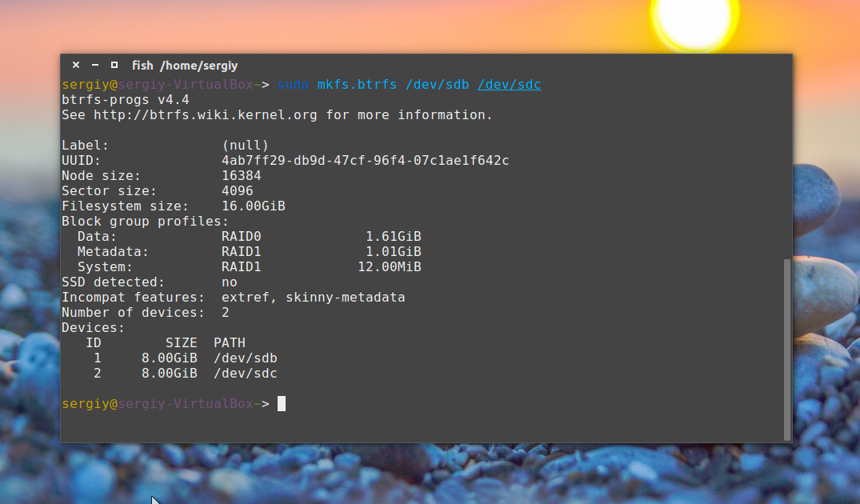This screenshot has height=504, width=860.
Task: Click the http://btrfs.wiki.kernel.org URL
Action: (206, 115)
